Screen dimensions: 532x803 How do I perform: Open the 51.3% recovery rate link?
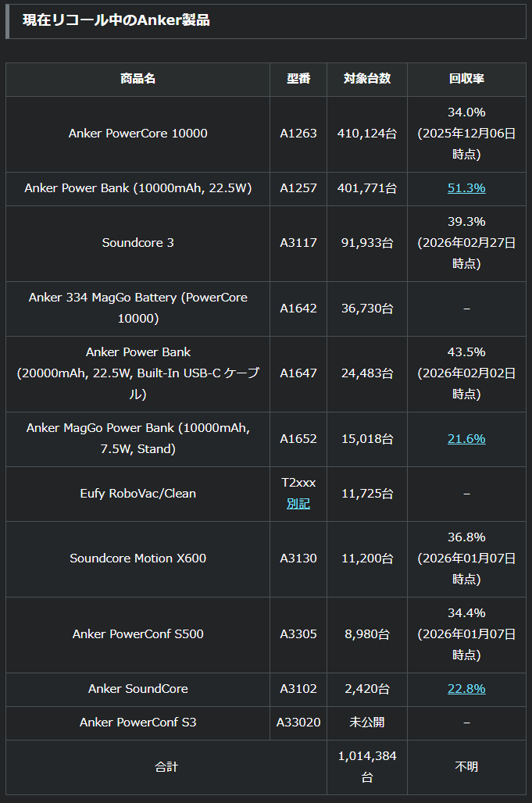466,188
